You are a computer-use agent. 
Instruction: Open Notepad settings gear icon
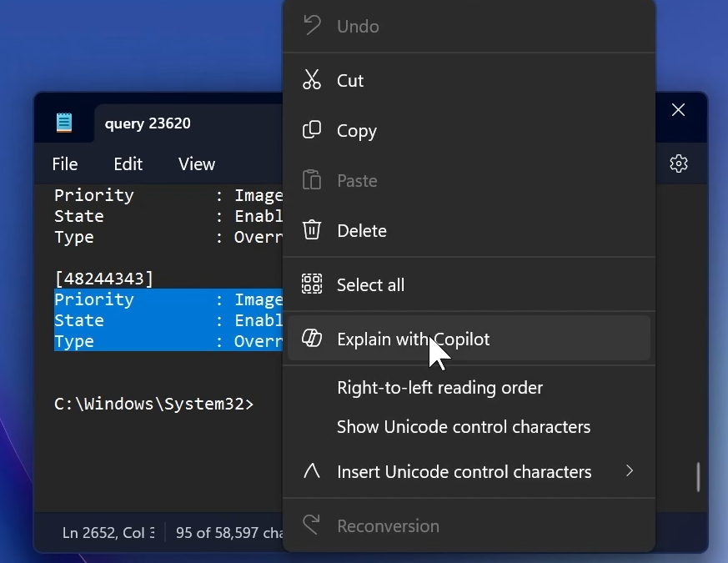(x=678, y=163)
